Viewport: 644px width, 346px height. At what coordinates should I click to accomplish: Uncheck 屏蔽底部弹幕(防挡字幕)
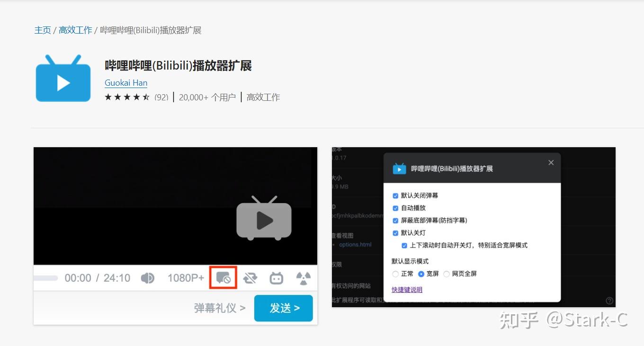click(x=395, y=221)
